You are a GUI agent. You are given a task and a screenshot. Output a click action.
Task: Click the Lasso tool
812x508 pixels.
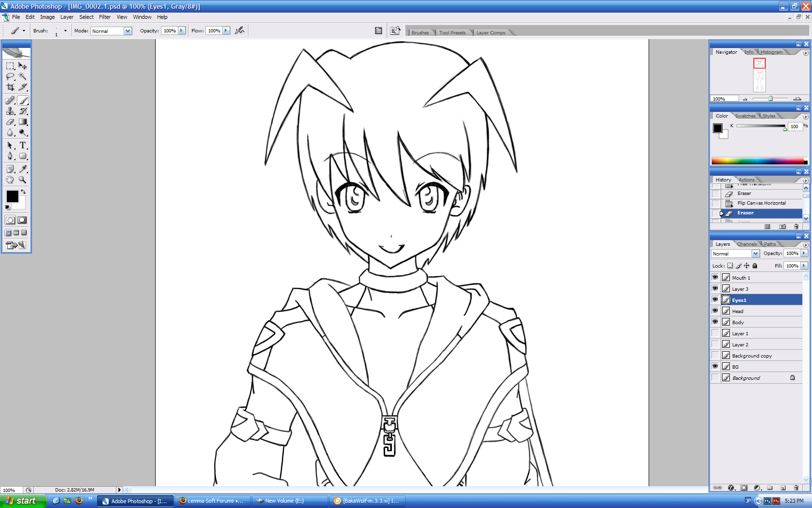tap(10, 76)
